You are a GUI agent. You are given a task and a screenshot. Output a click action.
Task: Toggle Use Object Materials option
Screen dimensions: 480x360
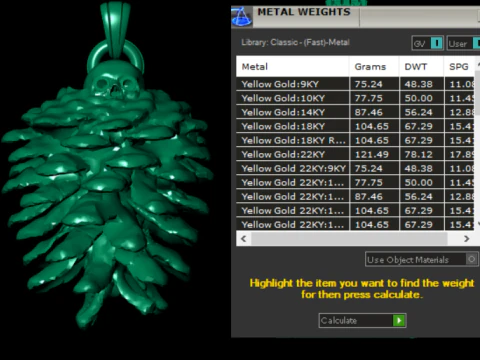pos(422,259)
